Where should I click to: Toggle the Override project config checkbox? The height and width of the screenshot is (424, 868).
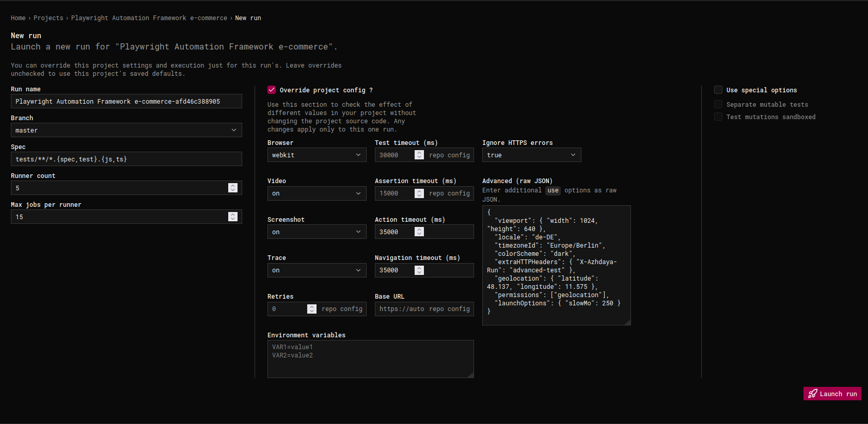tap(272, 90)
